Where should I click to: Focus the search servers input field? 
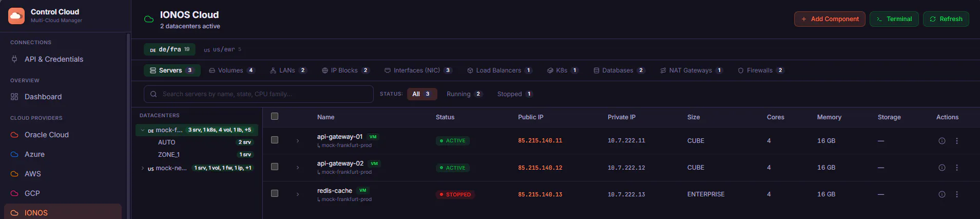pos(258,94)
